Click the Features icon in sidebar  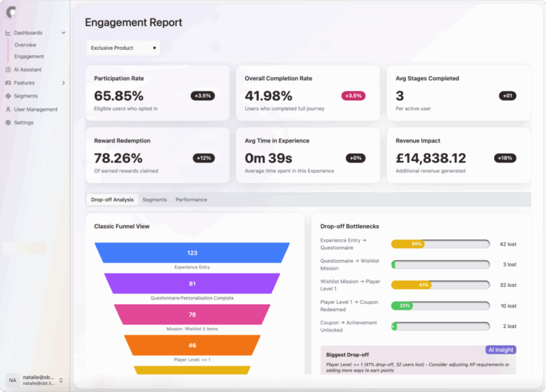pos(8,83)
